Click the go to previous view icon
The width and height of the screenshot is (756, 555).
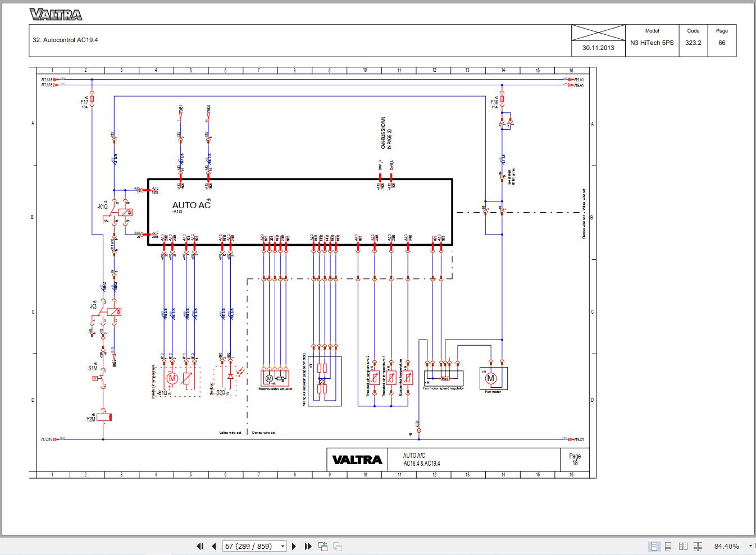click(323, 546)
